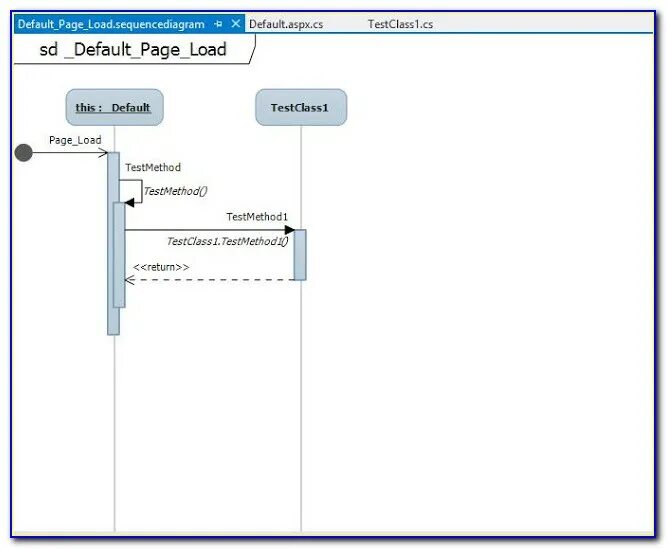Image resolution: width=667 pixels, height=549 pixels.
Task: Pin the sequence diagram tab
Action: 218,24
